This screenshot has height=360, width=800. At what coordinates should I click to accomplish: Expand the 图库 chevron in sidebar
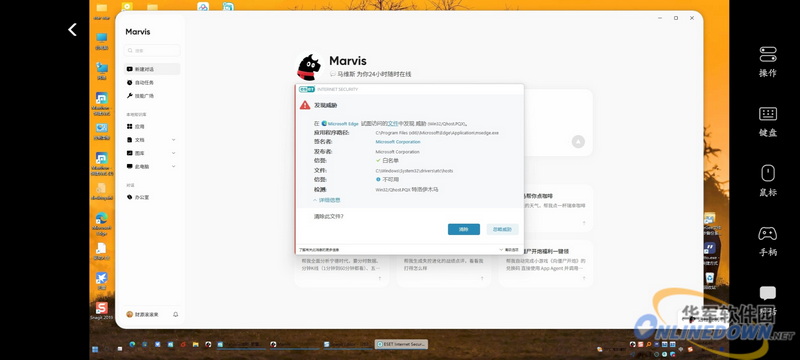[x=173, y=153]
